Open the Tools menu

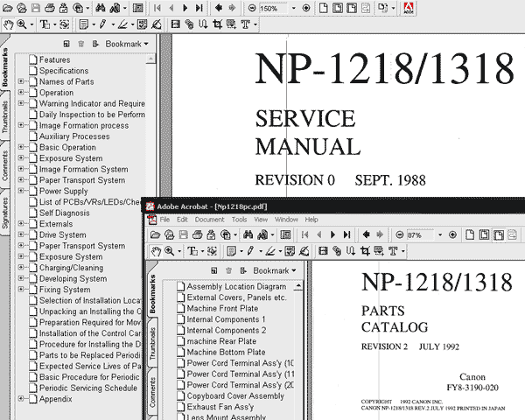[x=240, y=220]
